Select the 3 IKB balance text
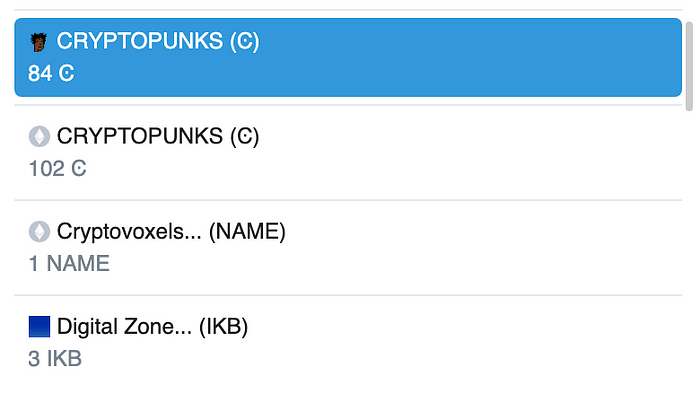The height and width of the screenshot is (402, 700). pos(55,359)
